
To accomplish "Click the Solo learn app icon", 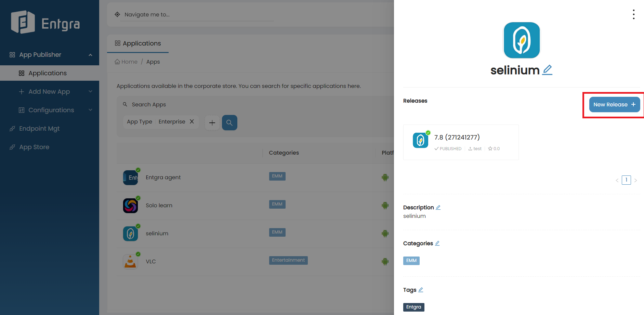I will (x=130, y=206).
